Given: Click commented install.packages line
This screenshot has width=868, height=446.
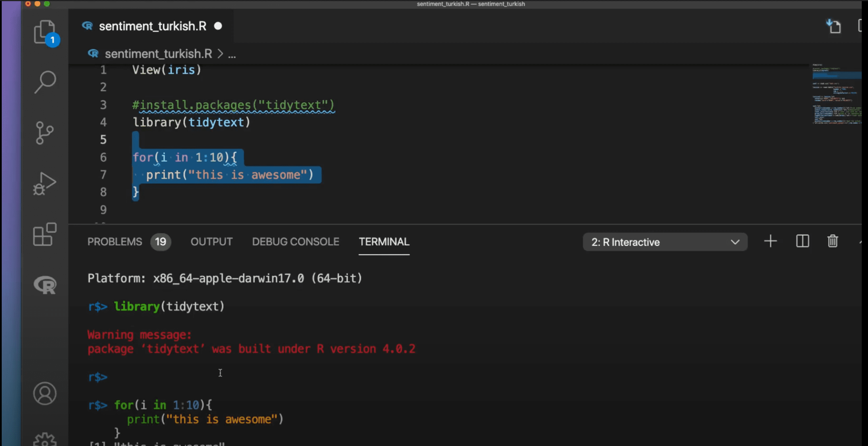Looking at the screenshot, I should [233, 105].
